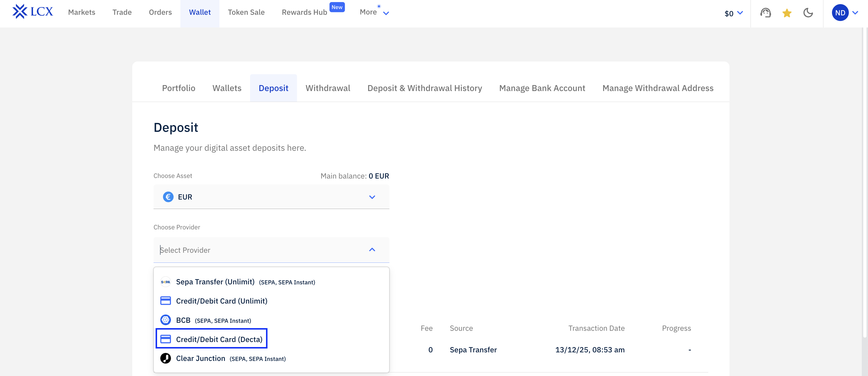Collapse the Select Provider chevron
The height and width of the screenshot is (376, 868).
372,250
